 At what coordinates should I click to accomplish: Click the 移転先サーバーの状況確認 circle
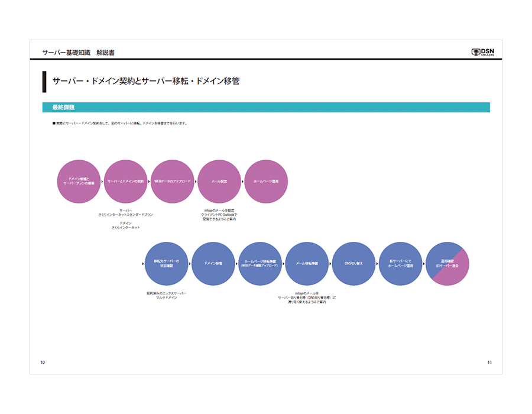(x=166, y=264)
